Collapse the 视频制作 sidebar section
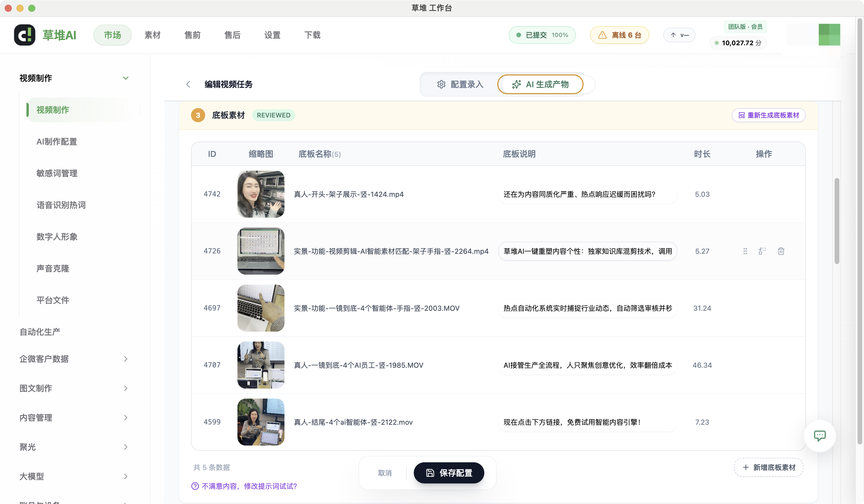 click(x=126, y=78)
